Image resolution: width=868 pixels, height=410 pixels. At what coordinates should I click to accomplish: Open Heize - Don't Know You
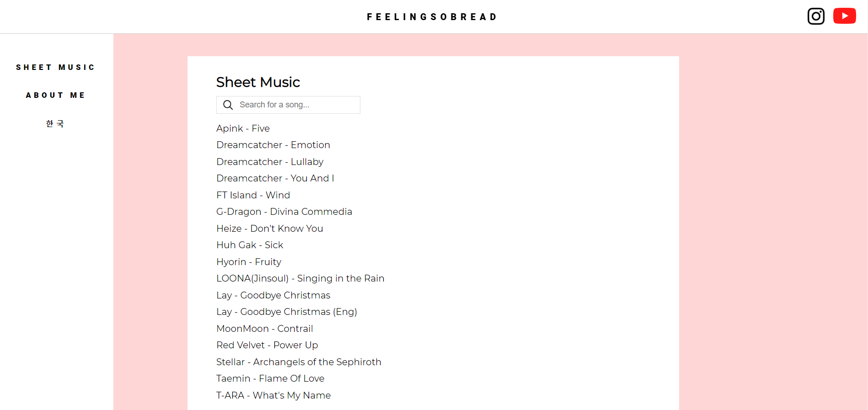click(269, 229)
